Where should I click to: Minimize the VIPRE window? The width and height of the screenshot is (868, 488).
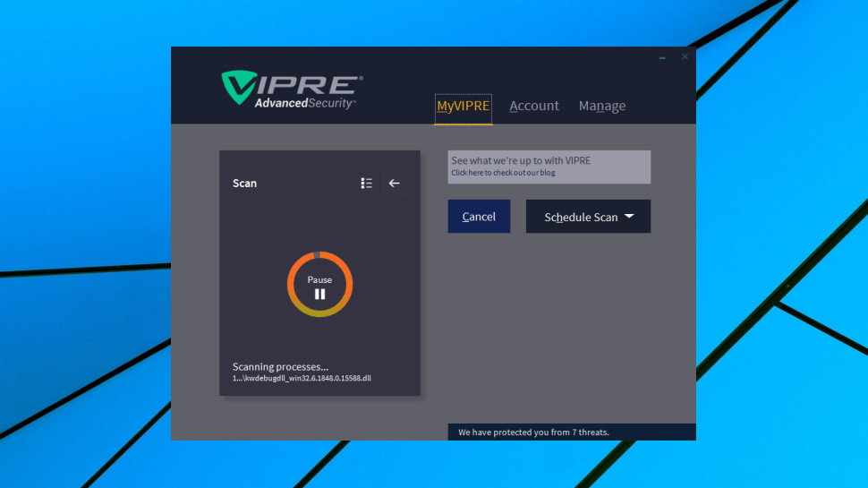point(662,57)
